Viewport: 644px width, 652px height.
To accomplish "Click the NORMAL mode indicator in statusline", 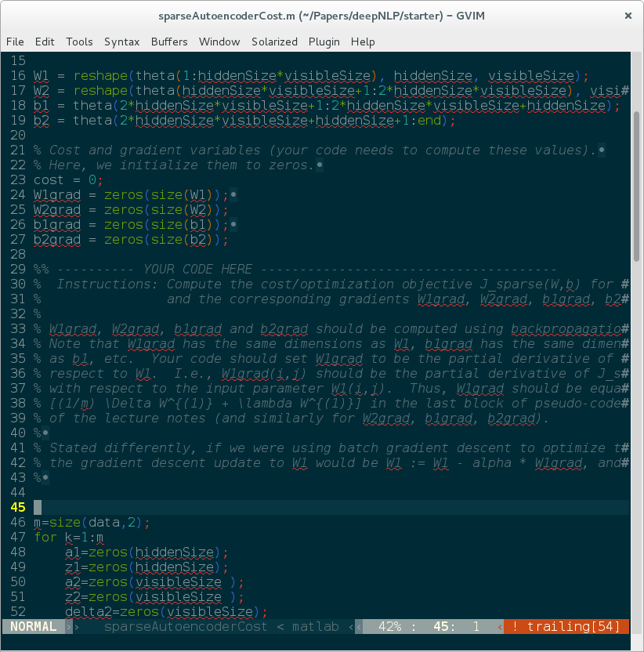I will point(33,626).
